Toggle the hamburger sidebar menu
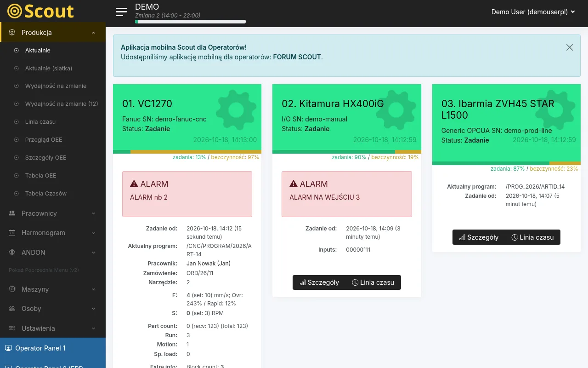The height and width of the screenshot is (368, 588). click(x=121, y=12)
